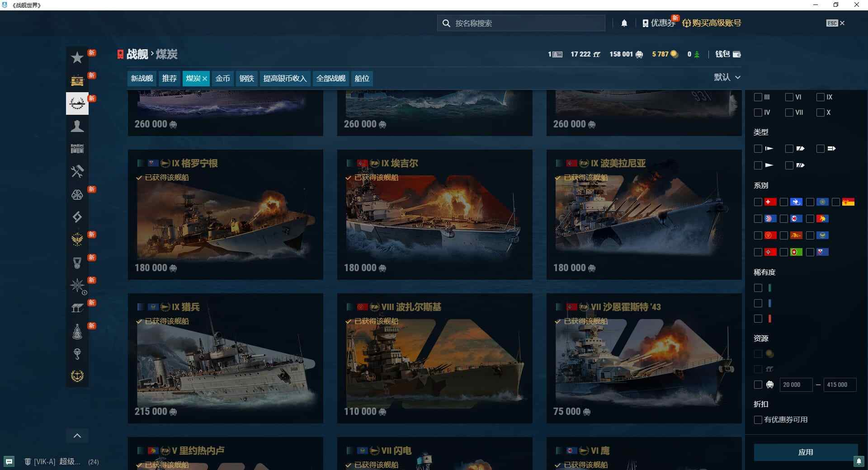Enable the 有优惠券可用 discount filter
The width and height of the screenshot is (868, 470).
(758, 419)
